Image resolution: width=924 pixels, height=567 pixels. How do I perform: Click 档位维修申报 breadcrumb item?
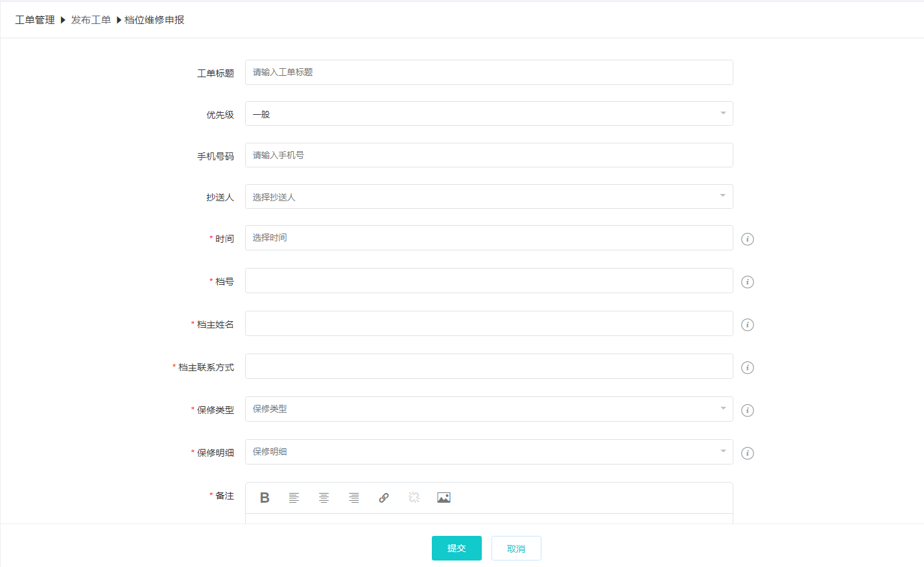pyautogui.click(x=154, y=20)
